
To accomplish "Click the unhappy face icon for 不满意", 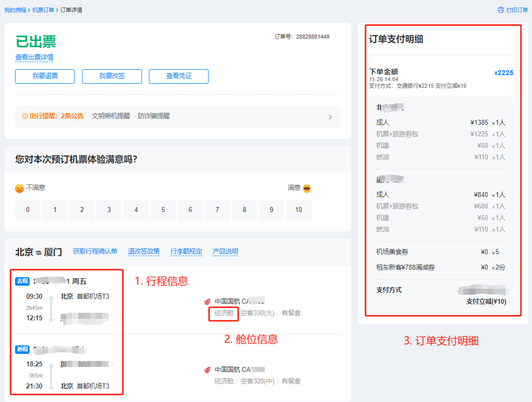I will [19, 188].
